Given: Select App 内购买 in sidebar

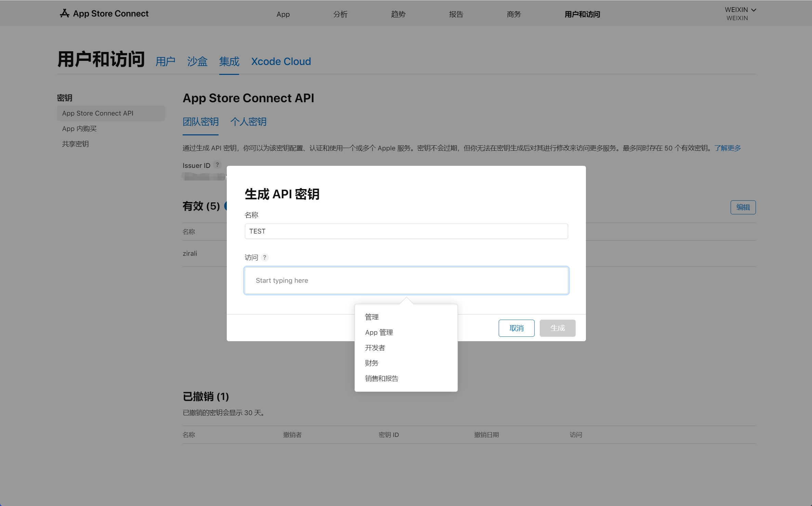Looking at the screenshot, I should point(79,129).
